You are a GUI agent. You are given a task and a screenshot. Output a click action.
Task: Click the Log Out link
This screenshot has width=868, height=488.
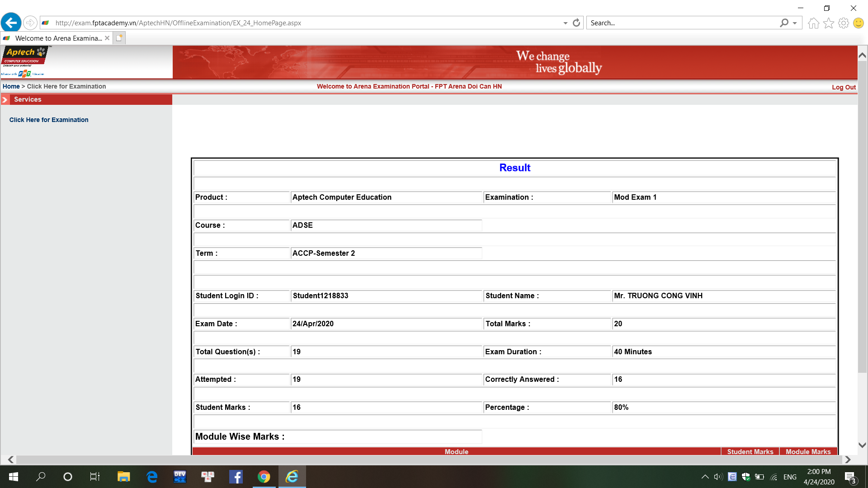tap(844, 87)
